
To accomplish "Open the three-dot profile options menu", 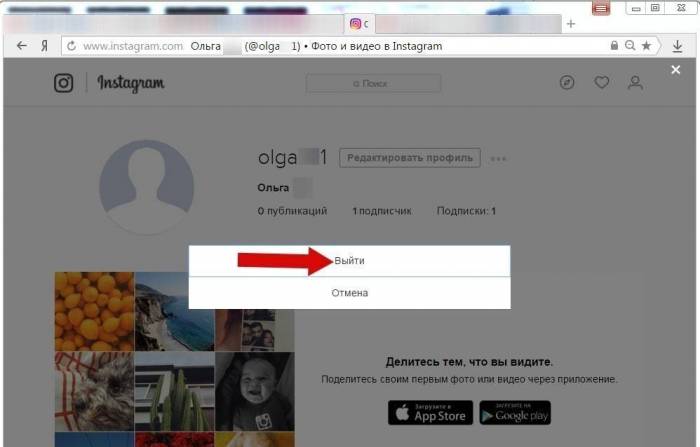I will 499,159.
